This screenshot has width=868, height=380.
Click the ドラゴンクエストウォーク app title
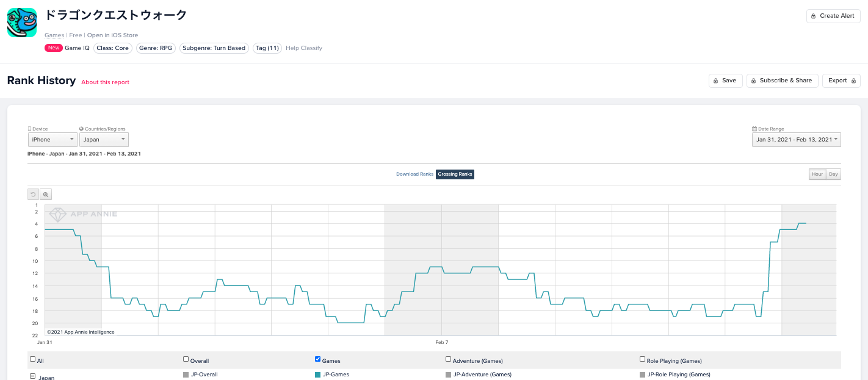tap(116, 15)
